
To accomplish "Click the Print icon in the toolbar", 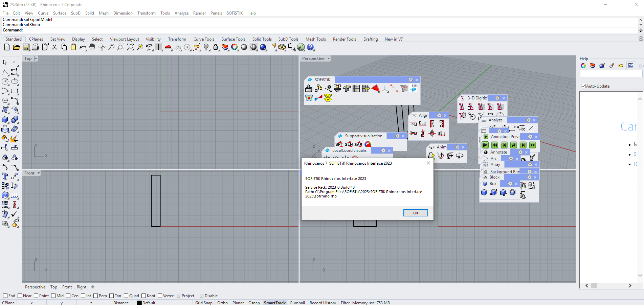I will pos(36,47).
